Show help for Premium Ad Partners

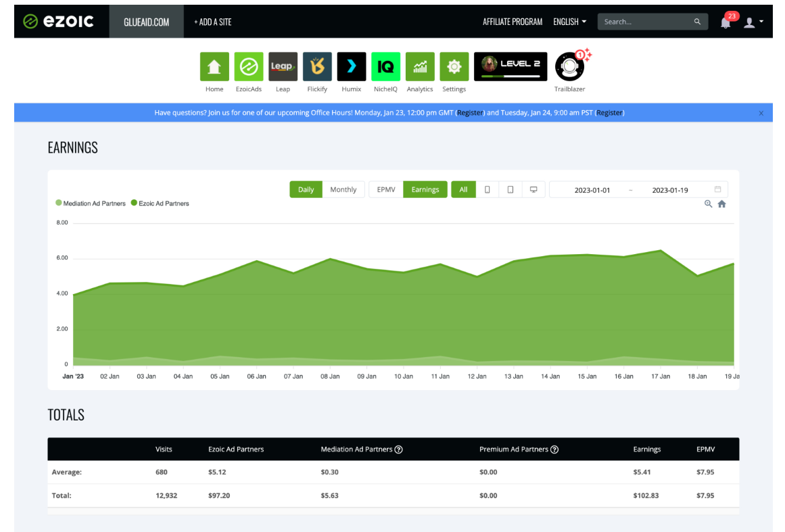tap(554, 450)
